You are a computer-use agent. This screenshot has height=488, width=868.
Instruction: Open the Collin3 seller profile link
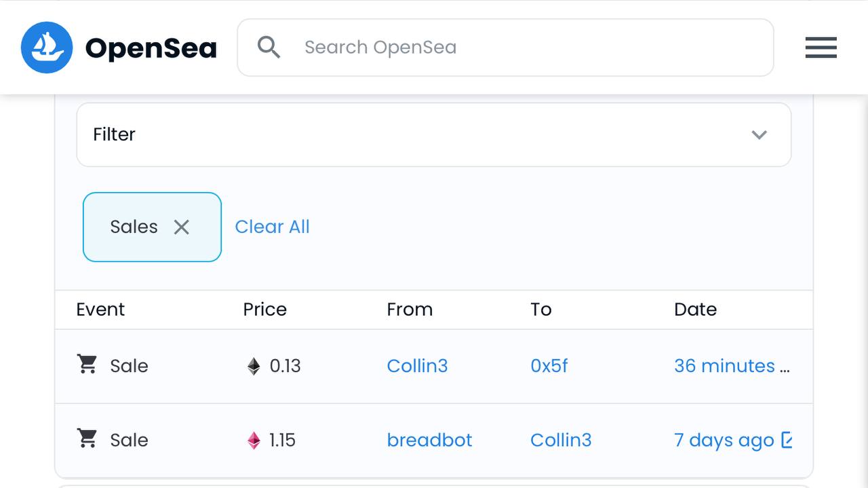click(x=417, y=366)
